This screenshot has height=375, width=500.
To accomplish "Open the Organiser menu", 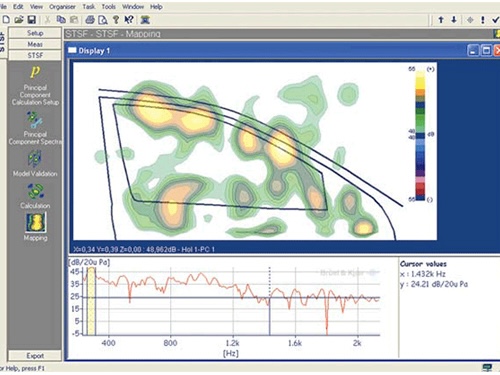I will pyautogui.click(x=62, y=7).
